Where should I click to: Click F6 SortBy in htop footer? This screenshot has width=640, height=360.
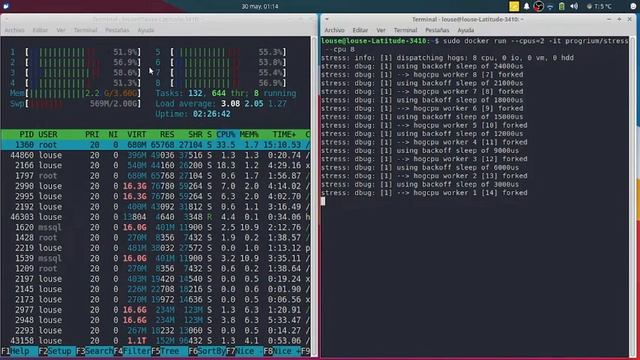[207, 351]
